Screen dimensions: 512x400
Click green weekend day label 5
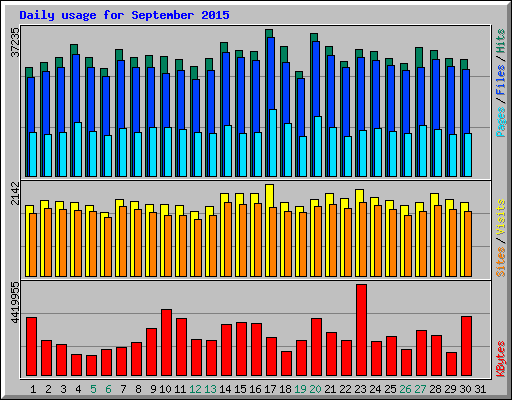click(93, 389)
